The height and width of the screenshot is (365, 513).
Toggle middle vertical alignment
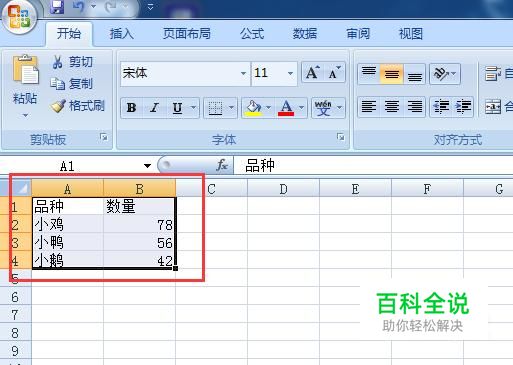(392, 73)
